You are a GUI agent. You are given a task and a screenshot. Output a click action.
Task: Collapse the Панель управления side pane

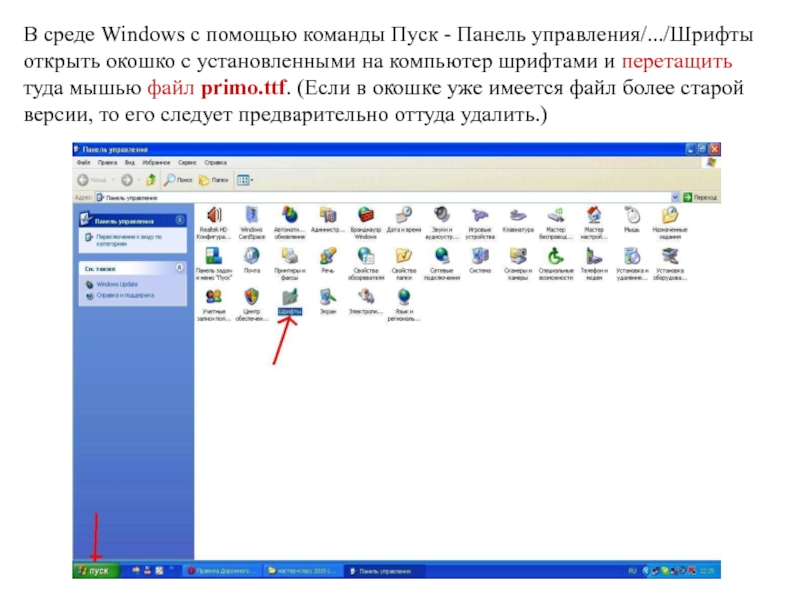(x=180, y=220)
